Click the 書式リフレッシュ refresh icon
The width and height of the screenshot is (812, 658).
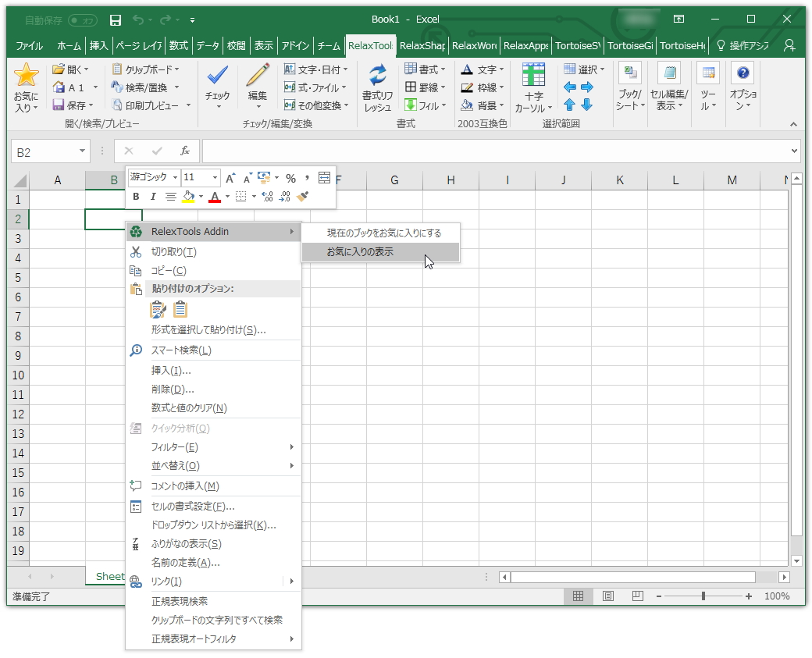click(378, 75)
